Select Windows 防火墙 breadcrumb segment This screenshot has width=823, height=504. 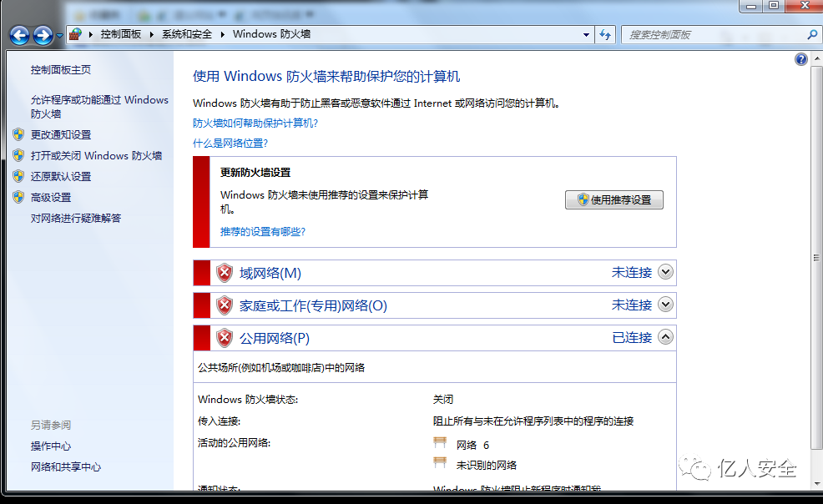(271, 34)
